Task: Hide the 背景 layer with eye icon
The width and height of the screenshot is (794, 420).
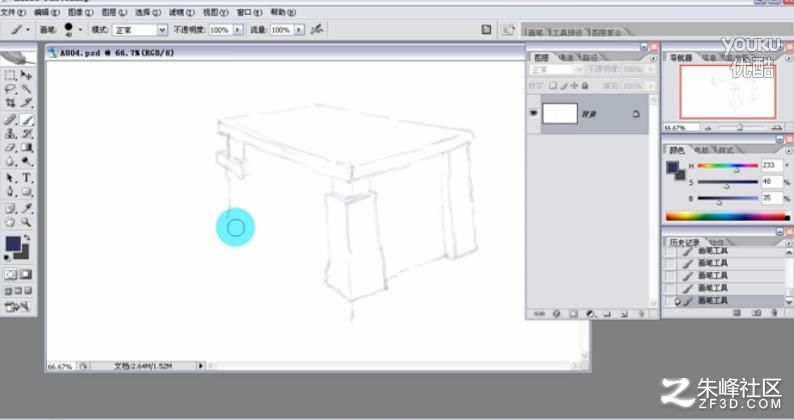Action: 533,113
